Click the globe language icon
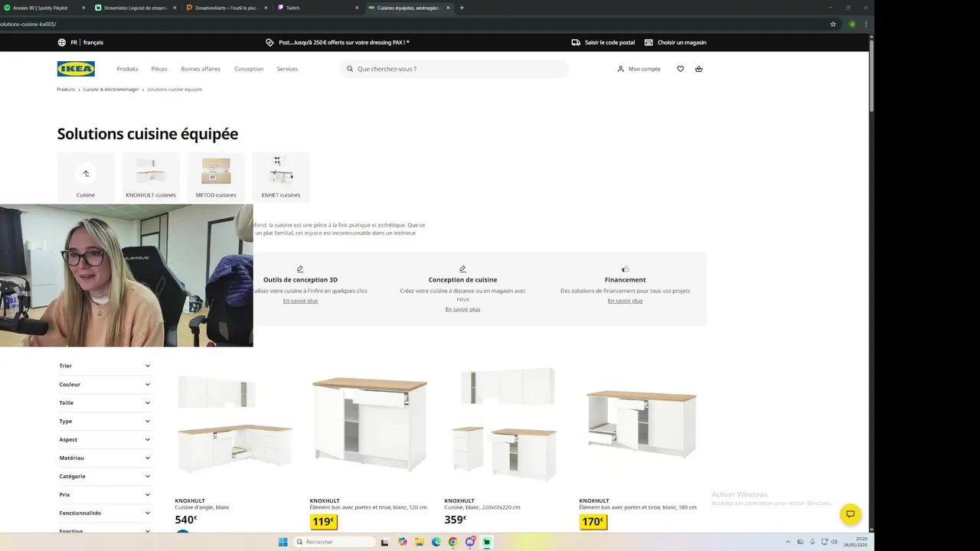 [62, 43]
